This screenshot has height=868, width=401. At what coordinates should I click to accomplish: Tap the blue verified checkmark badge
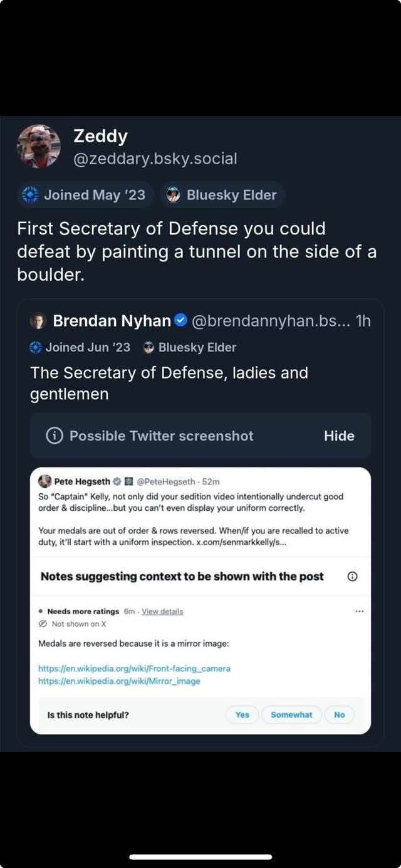coord(180,321)
